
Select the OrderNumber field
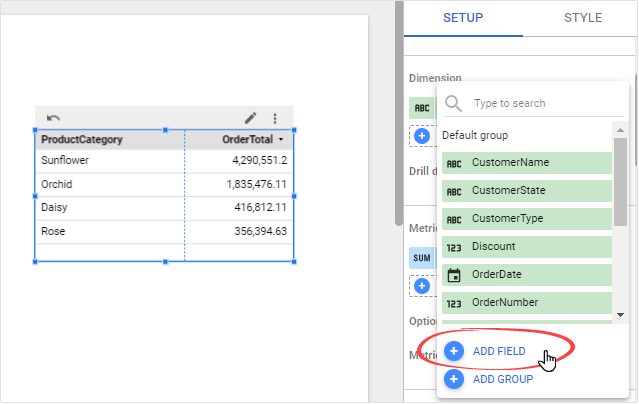527,302
